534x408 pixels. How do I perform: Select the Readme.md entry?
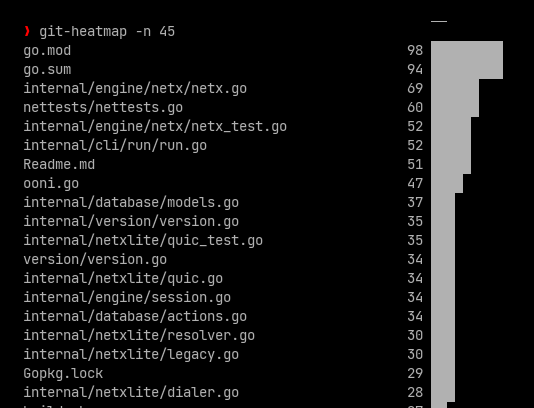tap(59, 164)
